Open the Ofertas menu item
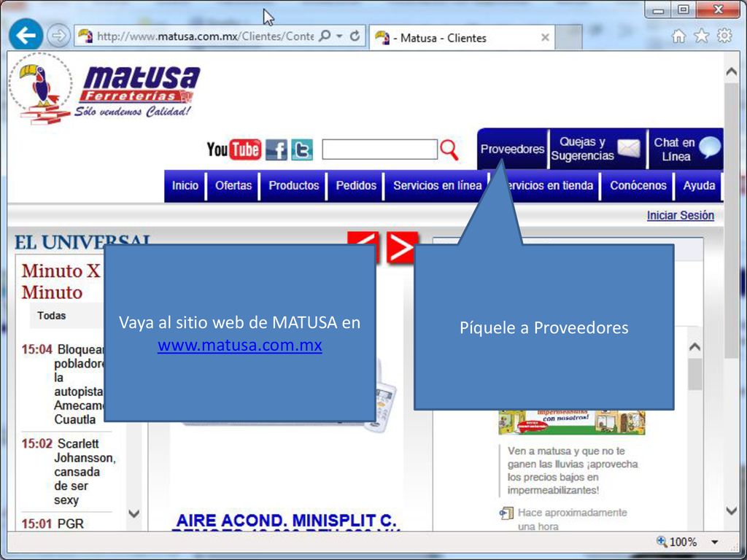The width and height of the screenshot is (747, 560). pyautogui.click(x=233, y=185)
